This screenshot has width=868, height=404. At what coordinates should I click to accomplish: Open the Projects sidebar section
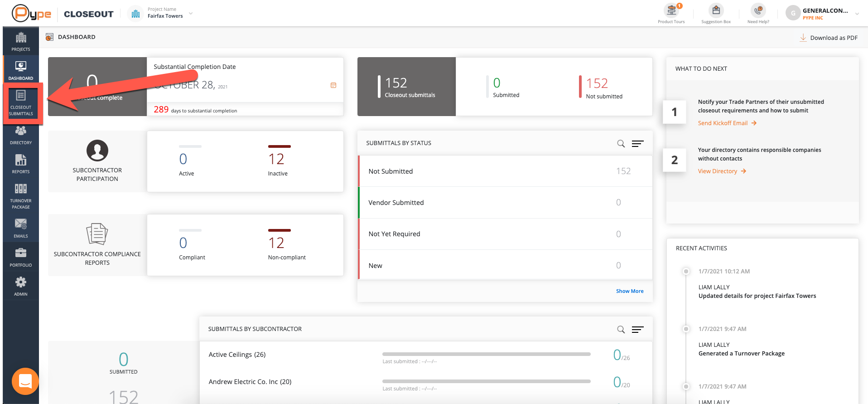pos(21,41)
